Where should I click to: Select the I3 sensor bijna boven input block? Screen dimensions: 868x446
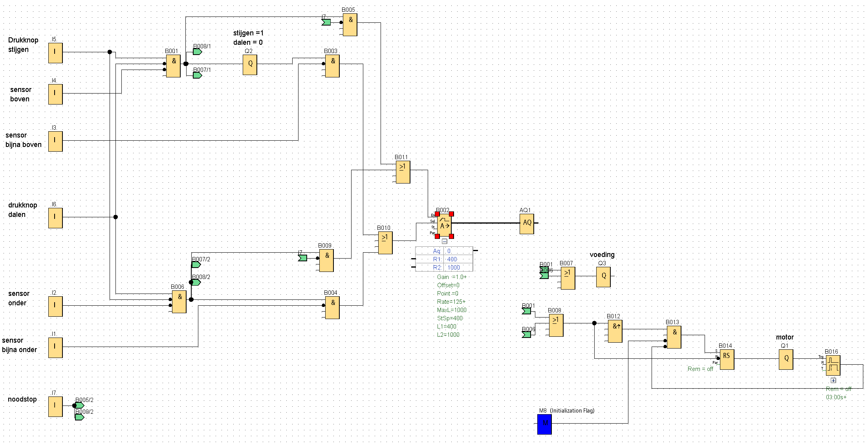point(55,141)
